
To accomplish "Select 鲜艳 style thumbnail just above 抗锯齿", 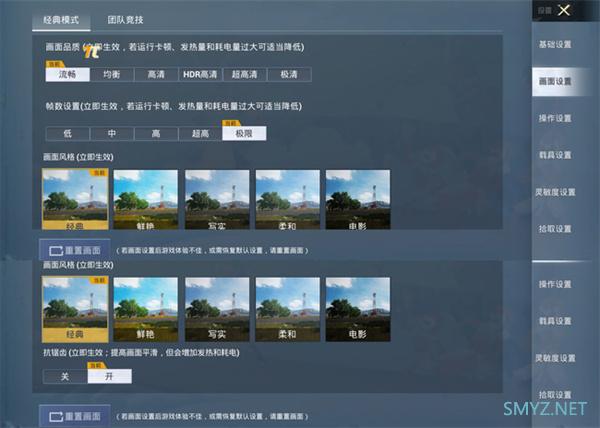I will click(x=146, y=309).
